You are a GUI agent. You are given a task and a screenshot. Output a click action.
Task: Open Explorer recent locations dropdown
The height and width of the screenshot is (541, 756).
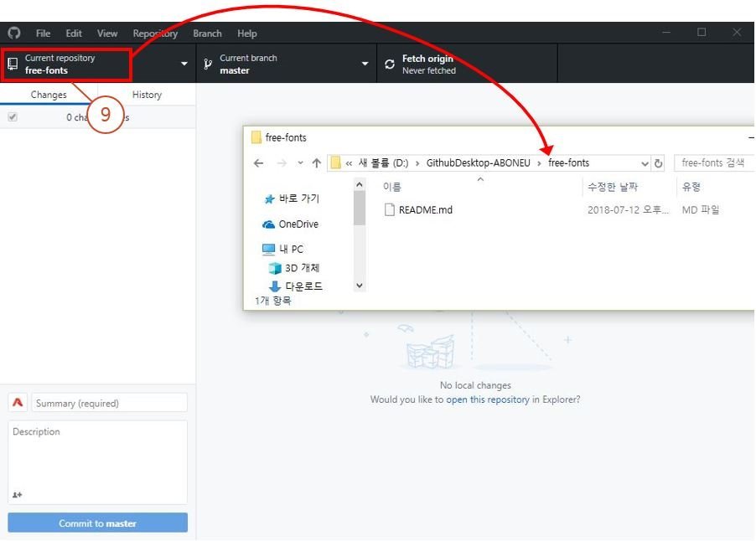[x=300, y=162]
